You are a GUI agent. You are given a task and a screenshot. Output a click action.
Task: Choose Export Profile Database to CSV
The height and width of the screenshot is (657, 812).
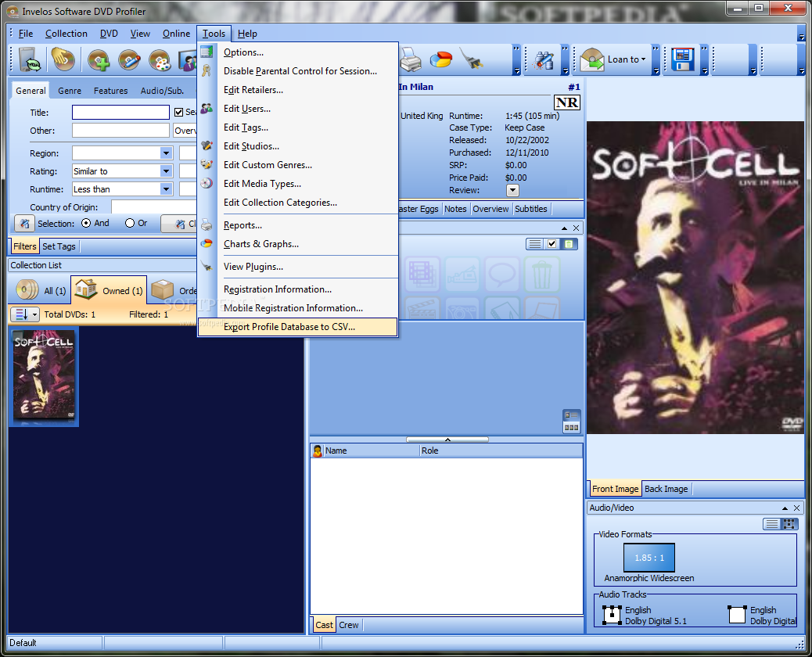(297, 327)
